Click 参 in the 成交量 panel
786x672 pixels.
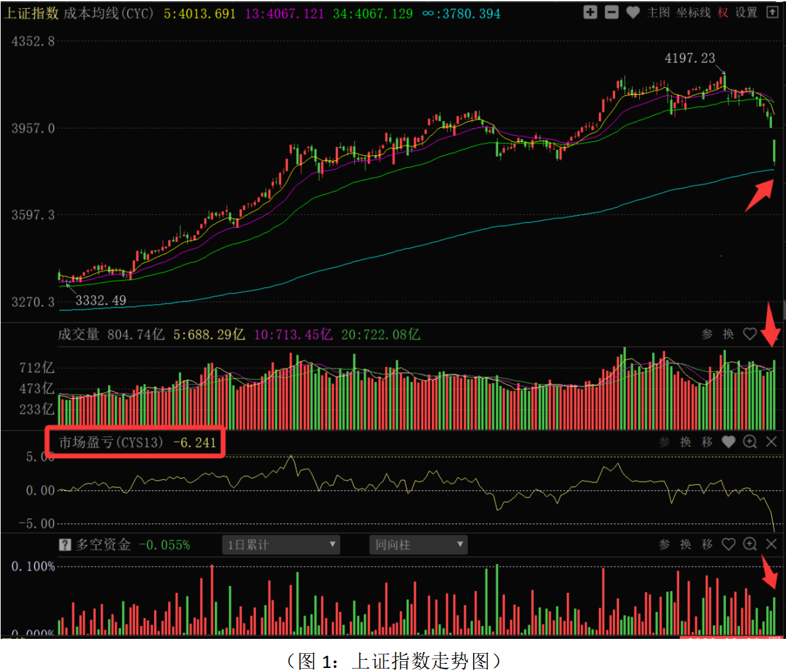point(707,334)
